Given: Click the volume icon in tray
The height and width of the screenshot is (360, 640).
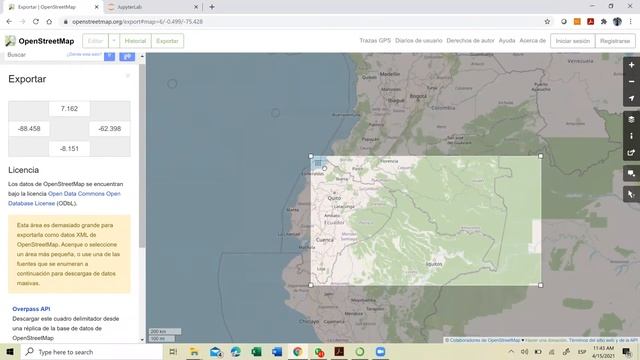Looking at the screenshot, I should pyautogui.click(x=524, y=352).
